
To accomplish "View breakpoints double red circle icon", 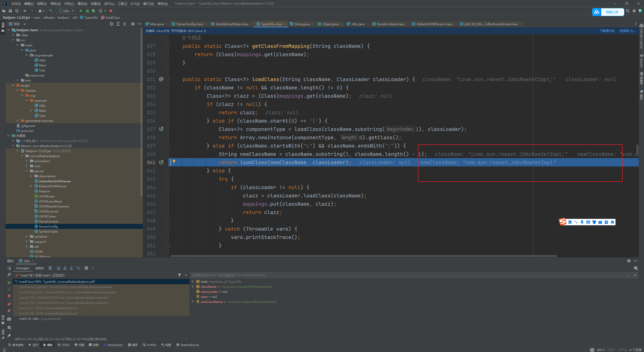I will click(x=9, y=304).
